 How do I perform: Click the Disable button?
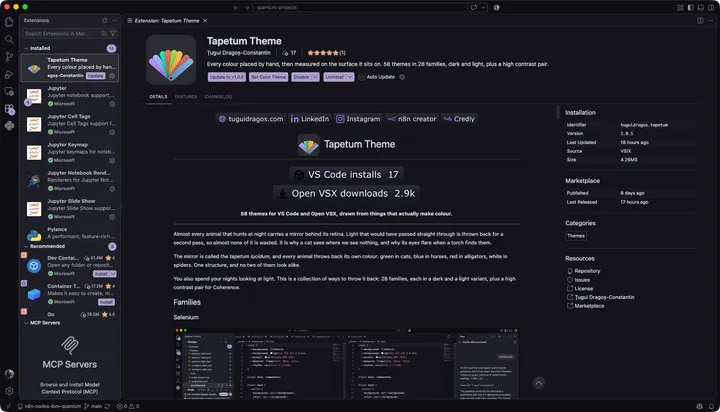pos(301,77)
